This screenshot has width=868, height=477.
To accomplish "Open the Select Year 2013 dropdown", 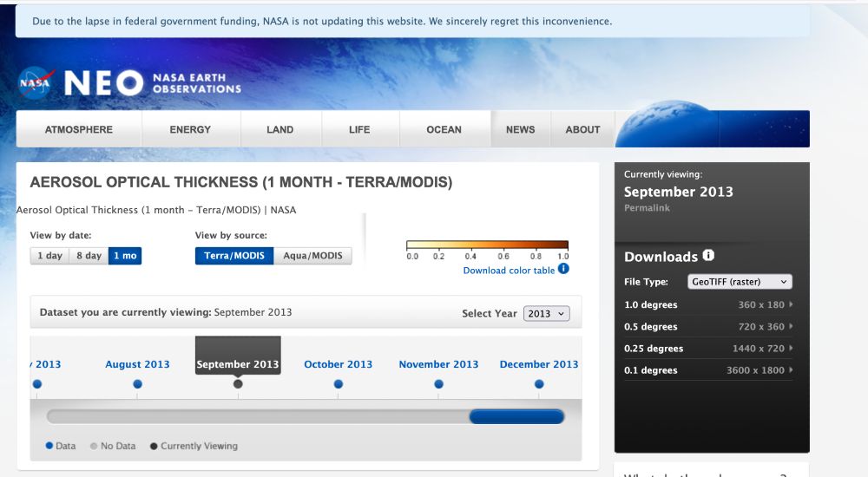I will (x=546, y=314).
